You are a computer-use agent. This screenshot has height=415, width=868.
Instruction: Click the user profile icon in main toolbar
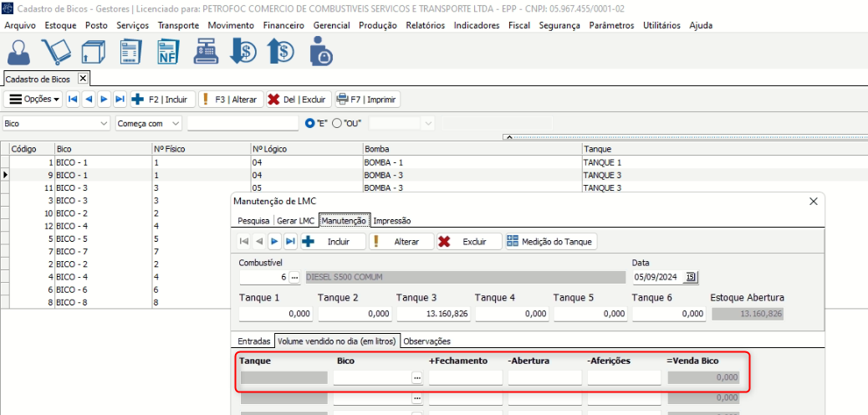tap(20, 52)
